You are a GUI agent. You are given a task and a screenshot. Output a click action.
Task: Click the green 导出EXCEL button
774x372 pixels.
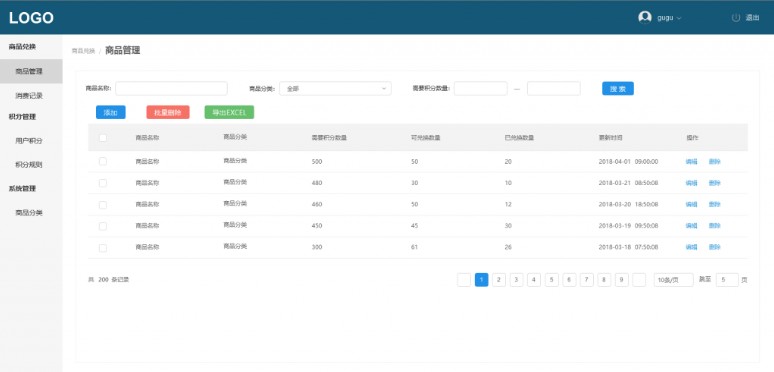coord(229,112)
